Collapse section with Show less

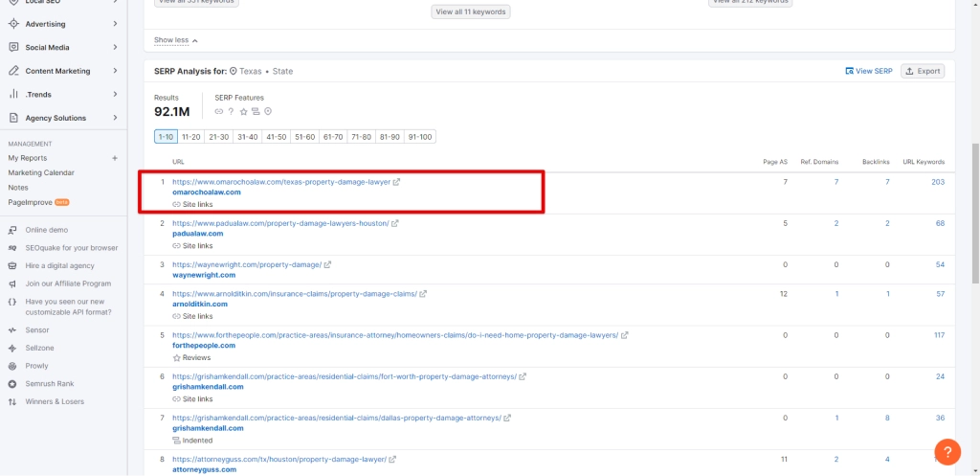[176, 40]
